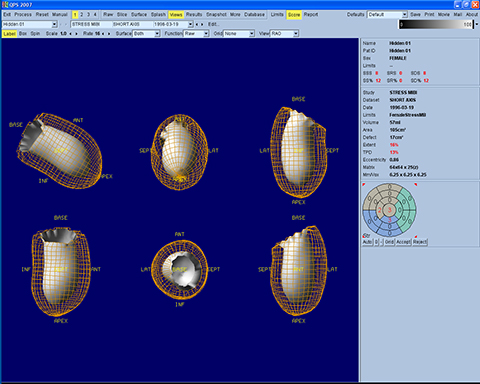Toggle the Grid button under polar map

pos(389,242)
